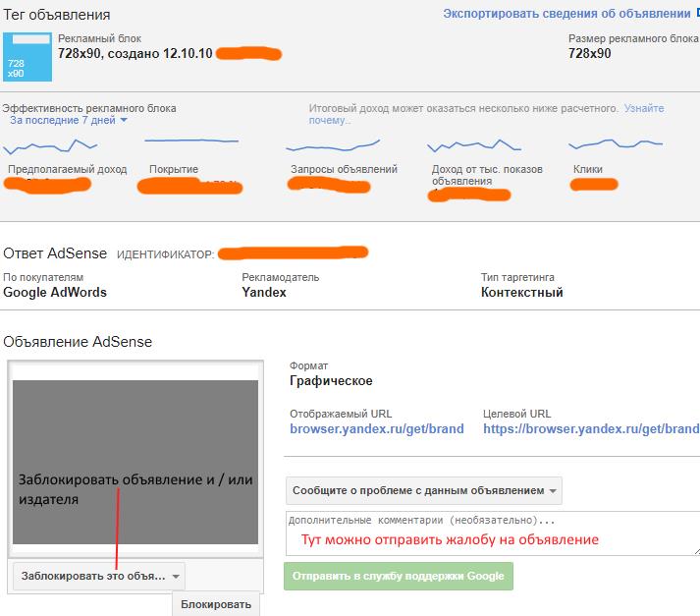Viewport: 700px width, 616px height.
Task: Click the 'Доход от тыс. показов' sparkline
Action: coord(474,145)
